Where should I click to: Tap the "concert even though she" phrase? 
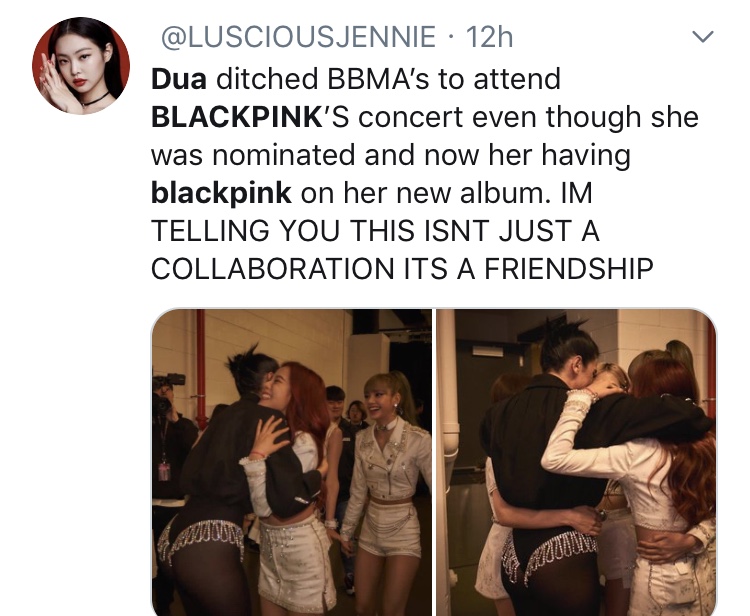pos(529,117)
